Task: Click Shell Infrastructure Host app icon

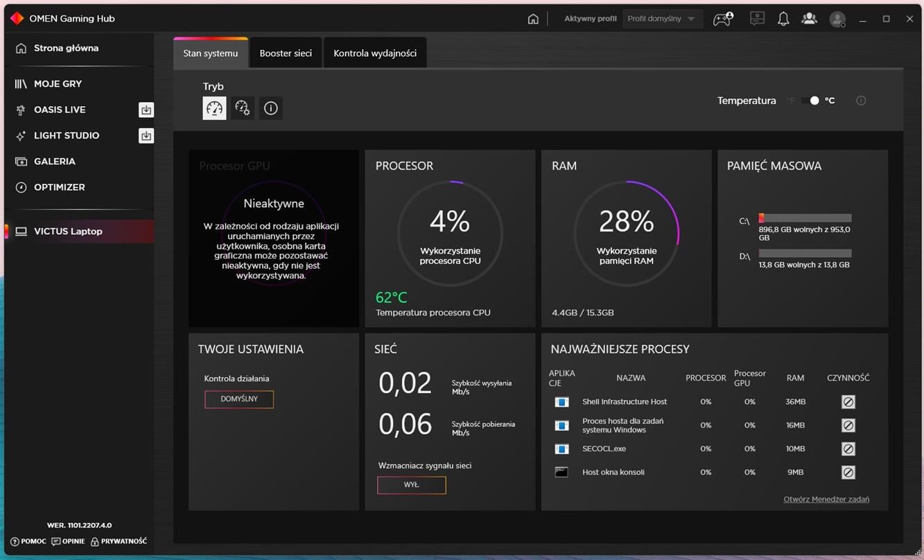Action: (x=561, y=402)
